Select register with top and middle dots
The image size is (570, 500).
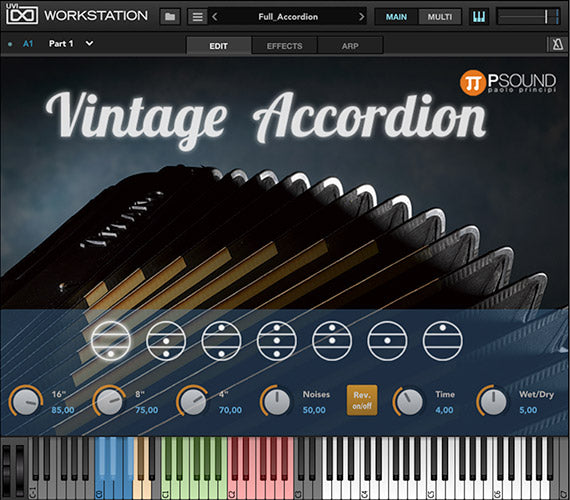tap(332, 341)
